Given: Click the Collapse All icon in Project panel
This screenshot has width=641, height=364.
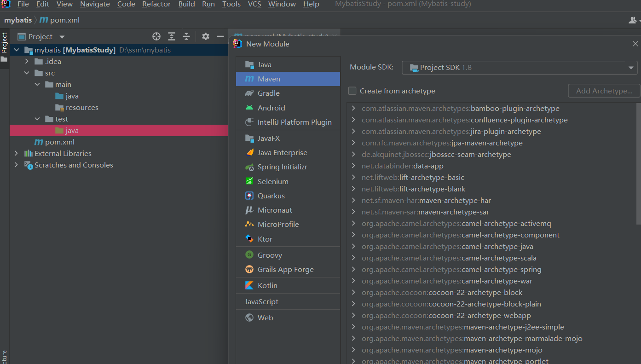Looking at the screenshot, I should 186,36.
